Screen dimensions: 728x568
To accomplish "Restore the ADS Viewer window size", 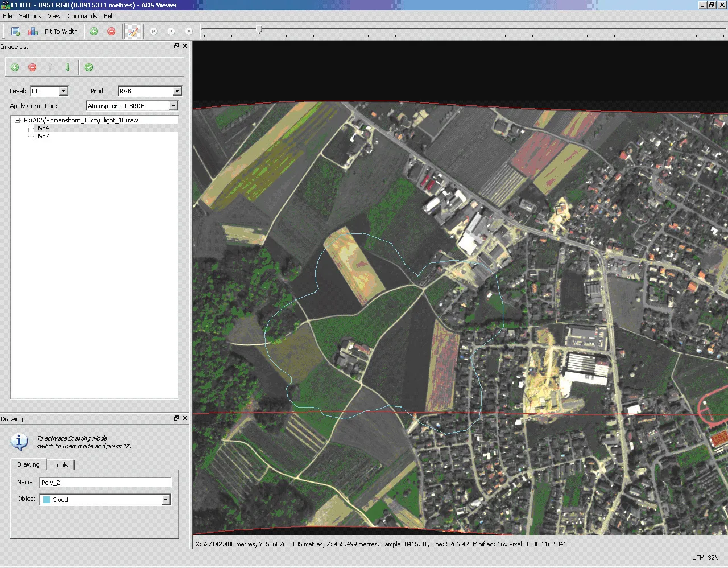I will [712, 5].
